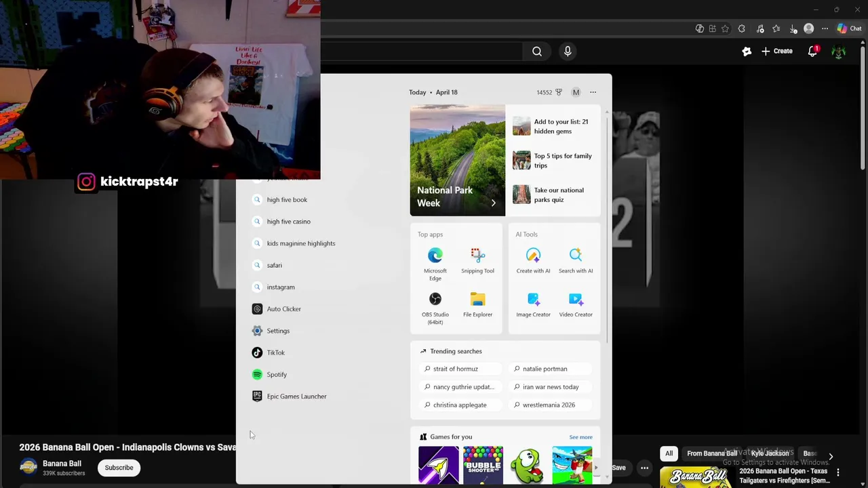Search trending 'iran war news today'
This screenshot has width=868, height=488.
(550, 387)
